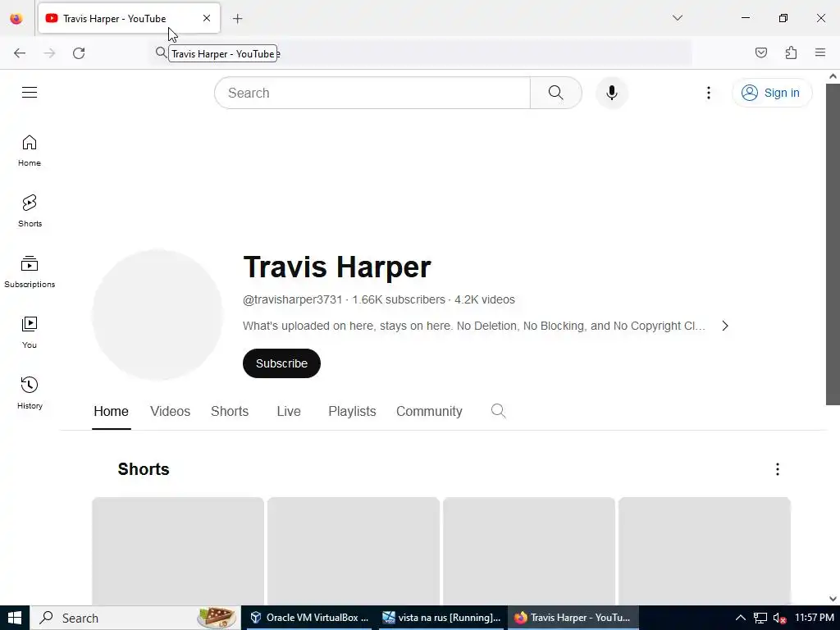Screen dimensions: 840x630
Task: Search within the channel magnifier icon
Action: 498,411
